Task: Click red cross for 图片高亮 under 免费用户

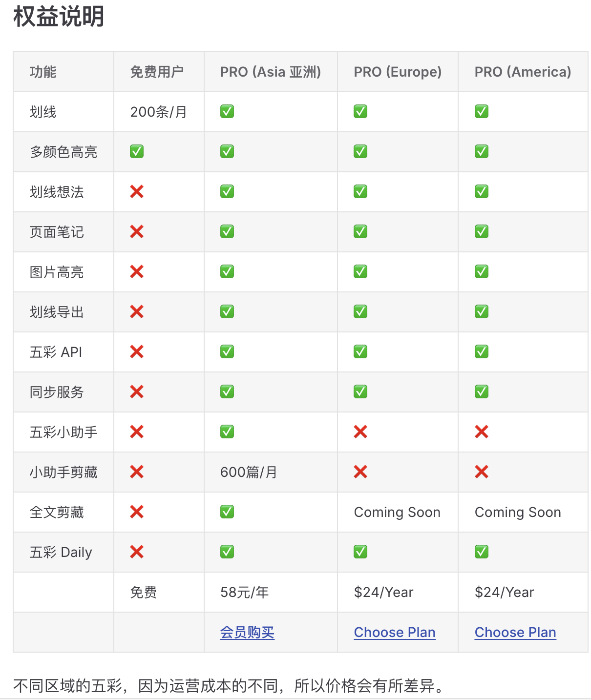Action: (x=137, y=272)
